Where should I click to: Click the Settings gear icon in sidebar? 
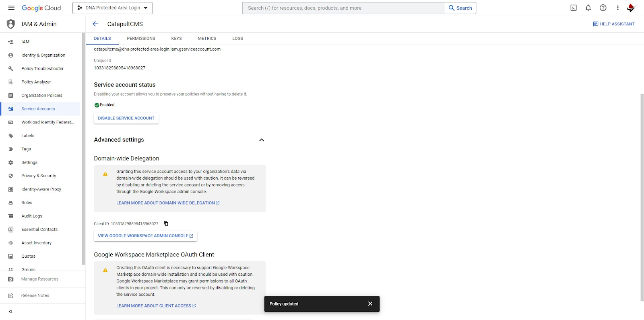(11, 162)
